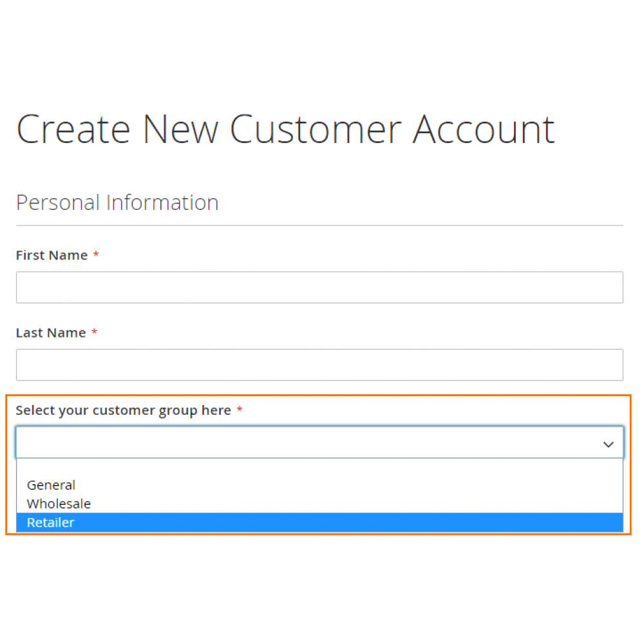Click the dropdown chevron arrow icon
Screen dimensions: 644x644
coord(608,444)
